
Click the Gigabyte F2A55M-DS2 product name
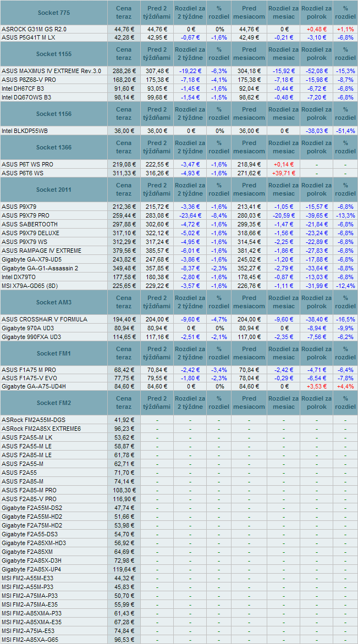[32, 508]
